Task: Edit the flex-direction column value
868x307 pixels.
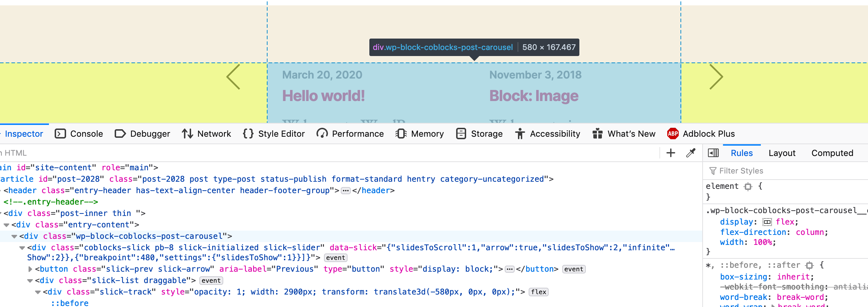Action: (x=810, y=232)
